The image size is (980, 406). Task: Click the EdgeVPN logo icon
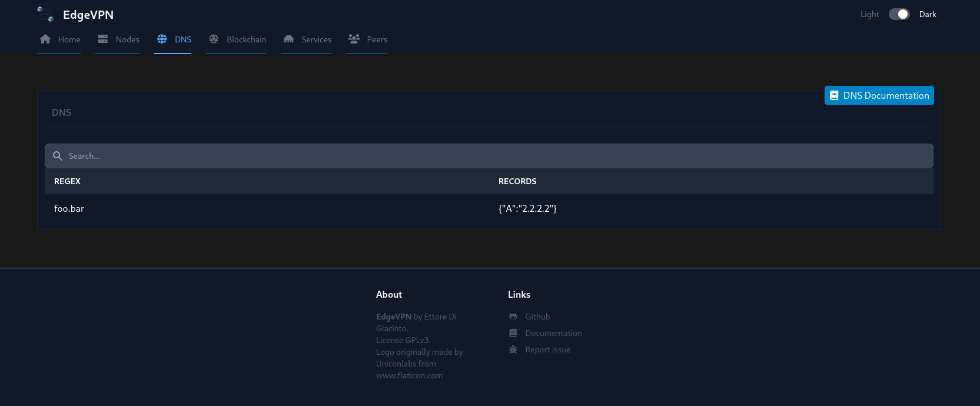pyautogui.click(x=45, y=14)
